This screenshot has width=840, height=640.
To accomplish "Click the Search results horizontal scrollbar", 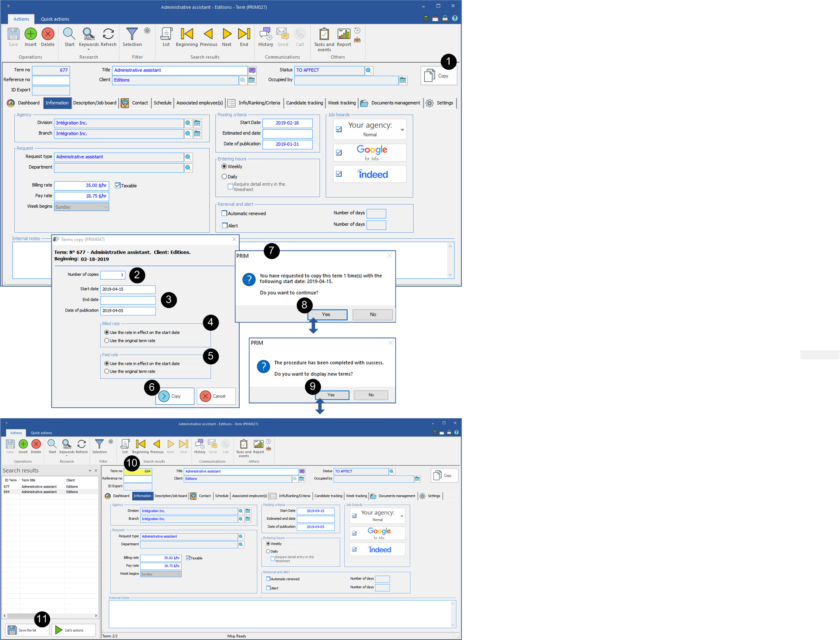I will click(50, 616).
